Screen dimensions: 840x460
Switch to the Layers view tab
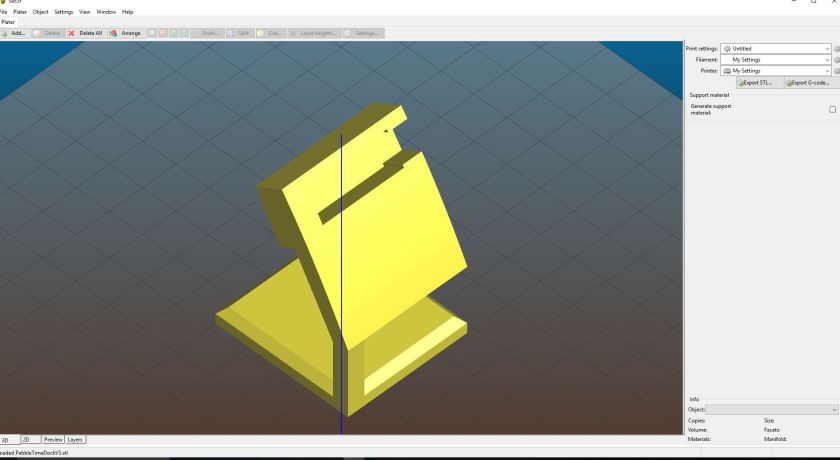click(x=75, y=439)
